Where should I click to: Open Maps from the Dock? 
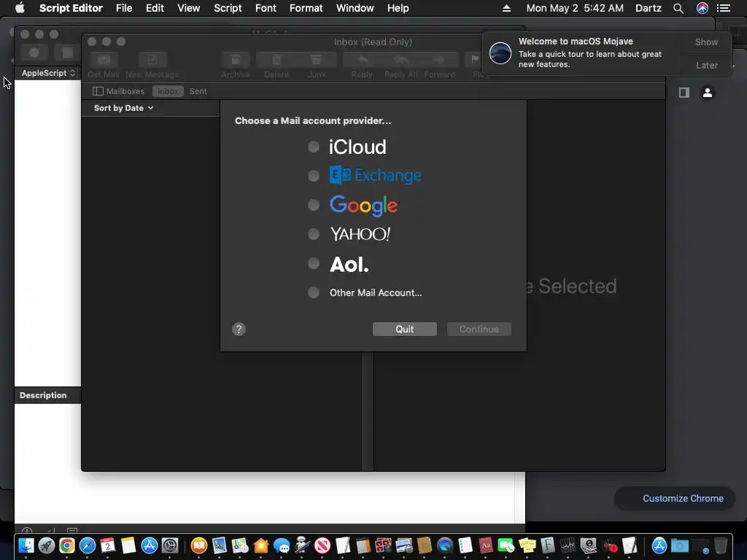click(x=240, y=545)
